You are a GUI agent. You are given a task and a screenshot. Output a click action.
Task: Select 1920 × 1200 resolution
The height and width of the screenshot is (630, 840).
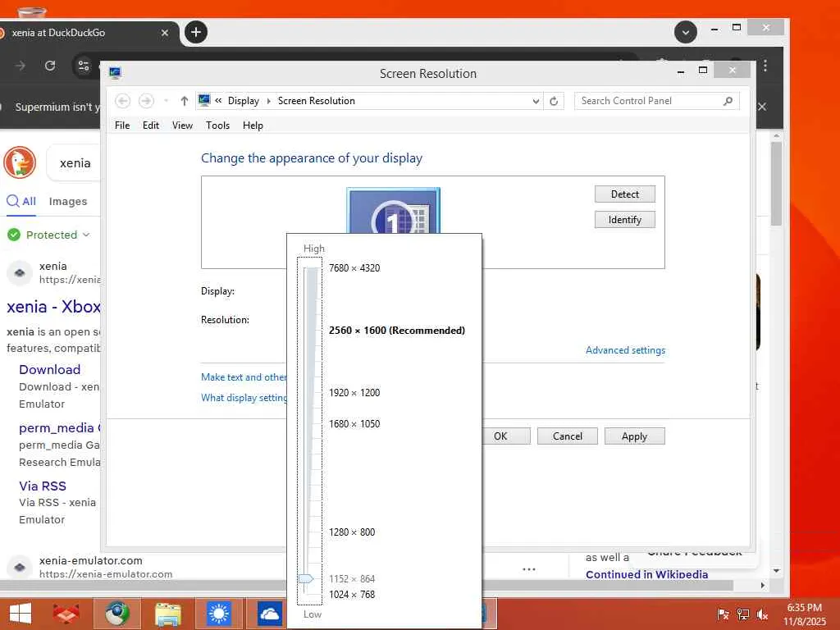point(354,393)
